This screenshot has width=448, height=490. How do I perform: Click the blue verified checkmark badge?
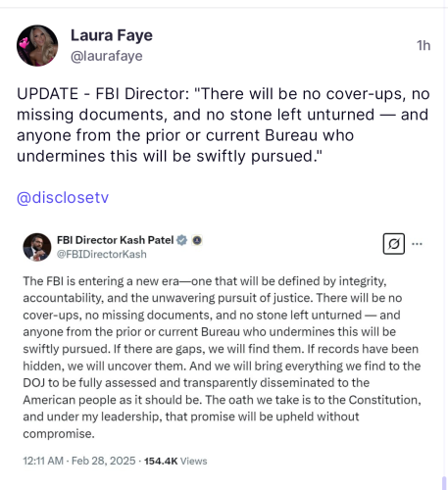coord(182,240)
